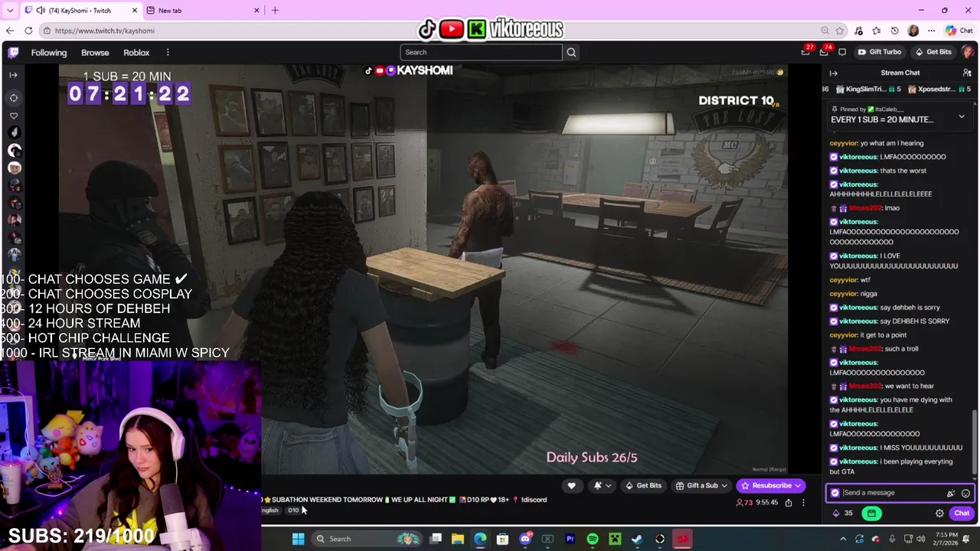Click the Gift a Sub button
Viewport: 980px width, 551px height.
[702, 485]
